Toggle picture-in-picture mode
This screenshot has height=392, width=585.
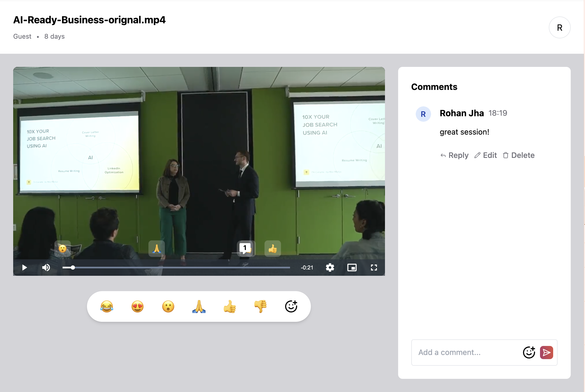pyautogui.click(x=352, y=268)
